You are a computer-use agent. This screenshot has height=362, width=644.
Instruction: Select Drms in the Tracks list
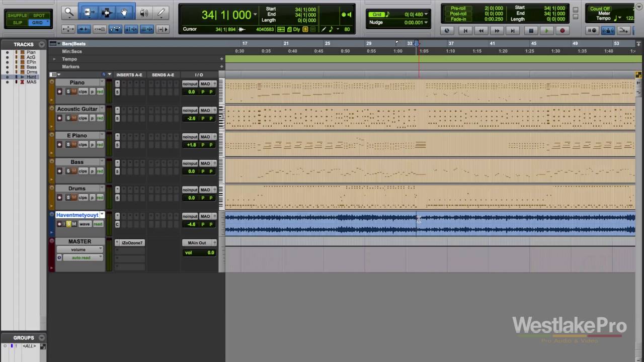[x=32, y=72]
